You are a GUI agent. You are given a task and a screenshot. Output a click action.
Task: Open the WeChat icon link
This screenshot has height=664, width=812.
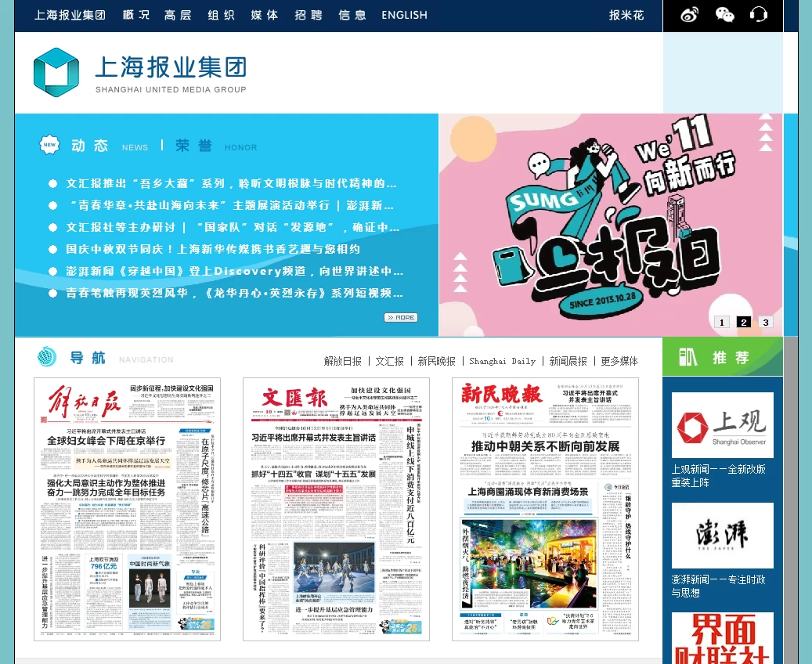pos(725,15)
